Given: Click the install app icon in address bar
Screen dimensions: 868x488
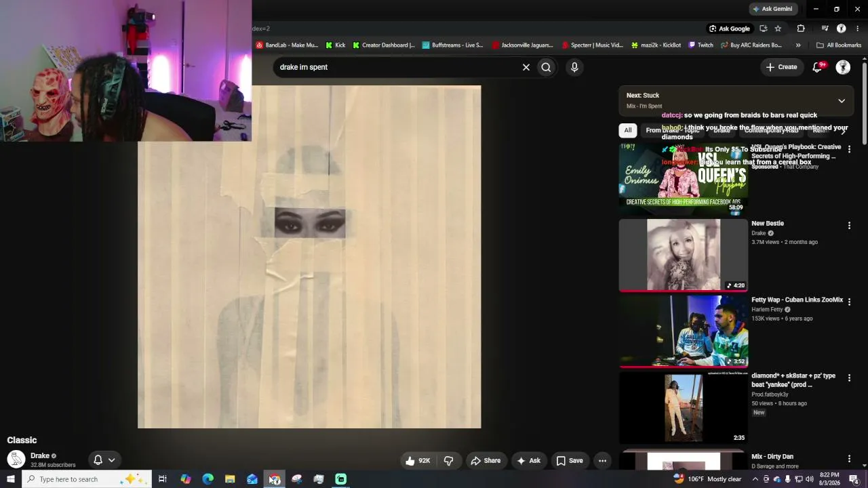Looking at the screenshot, I should (764, 28).
